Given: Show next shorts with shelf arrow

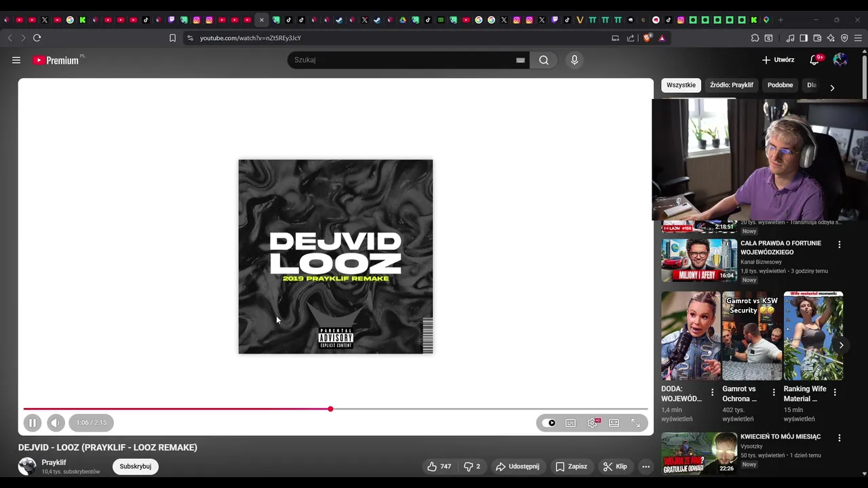Looking at the screenshot, I should (x=841, y=345).
